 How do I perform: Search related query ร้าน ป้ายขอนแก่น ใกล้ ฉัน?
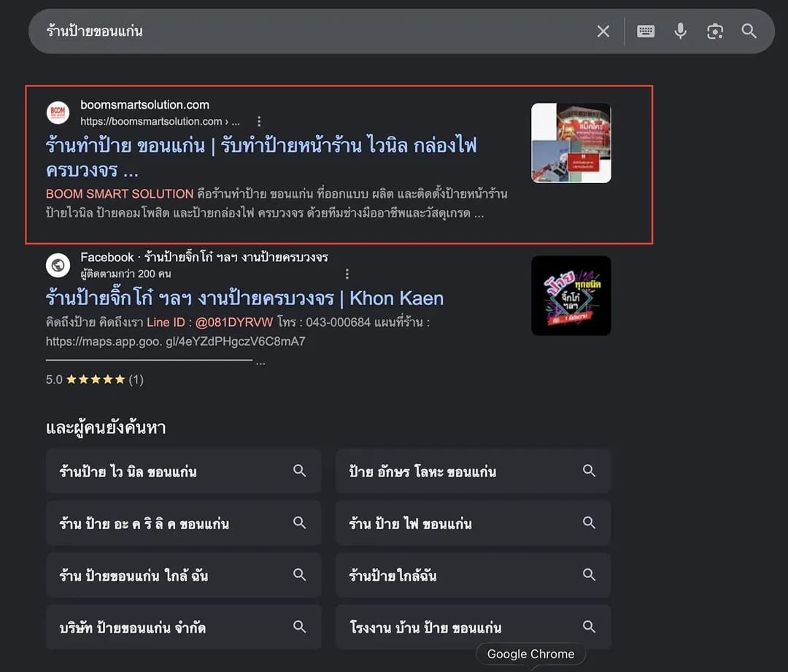pos(183,575)
